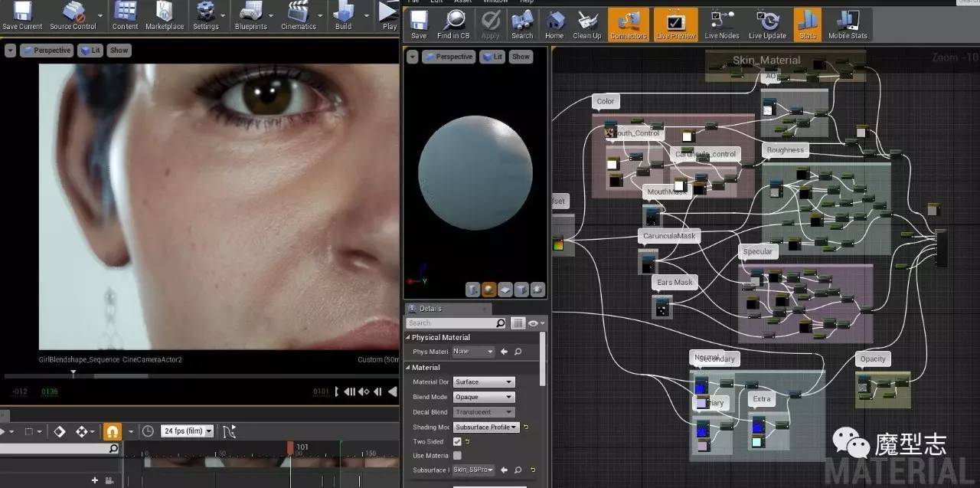This screenshot has width=980, height=488.
Task: Toggle the Stats option
Action: (x=807, y=24)
